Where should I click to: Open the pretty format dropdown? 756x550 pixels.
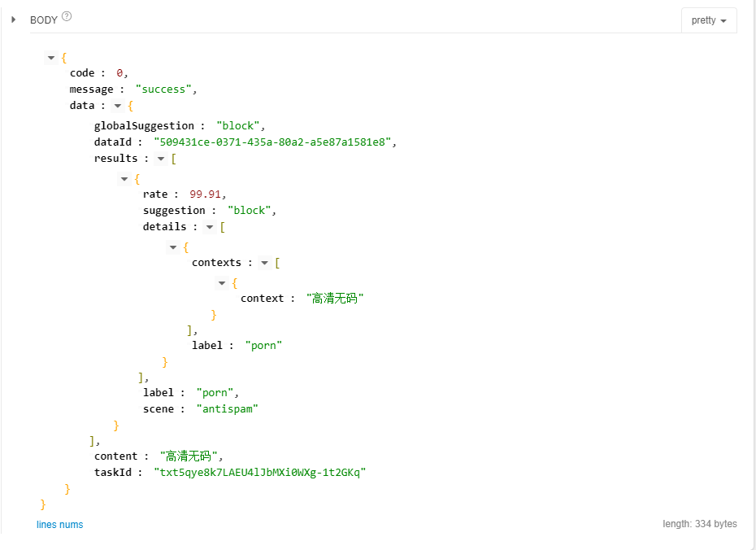(709, 20)
